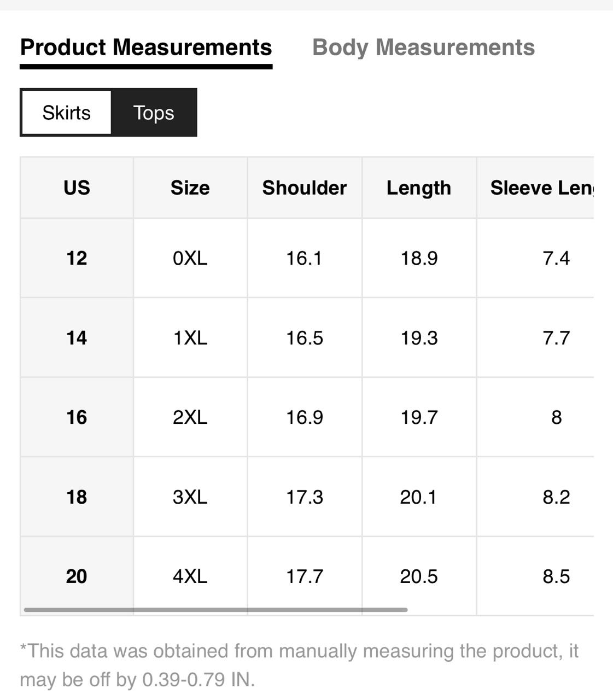
Task: Click the 2XL size cell
Action: tap(190, 417)
